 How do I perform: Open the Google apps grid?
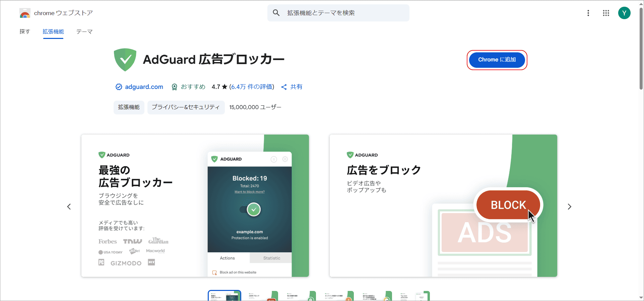[606, 13]
